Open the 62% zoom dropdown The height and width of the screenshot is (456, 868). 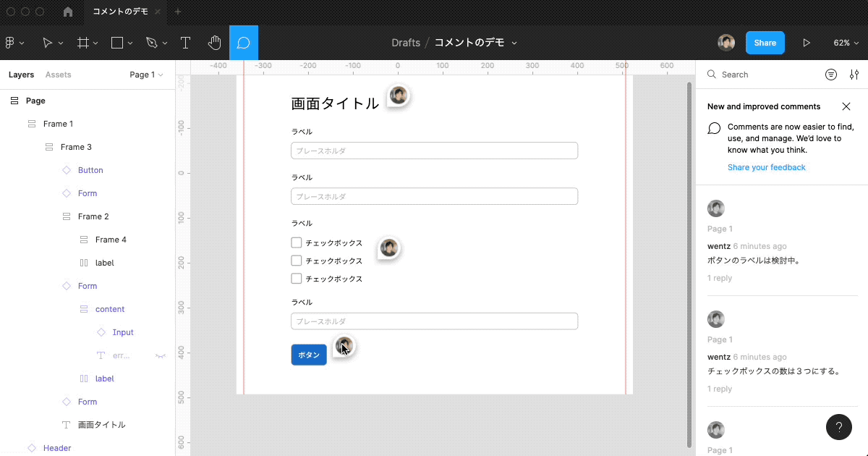(x=846, y=43)
